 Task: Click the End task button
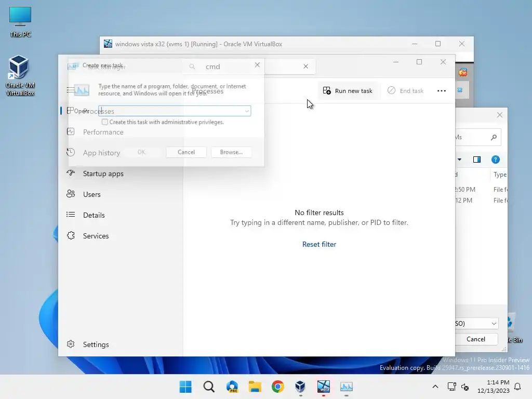point(405,91)
